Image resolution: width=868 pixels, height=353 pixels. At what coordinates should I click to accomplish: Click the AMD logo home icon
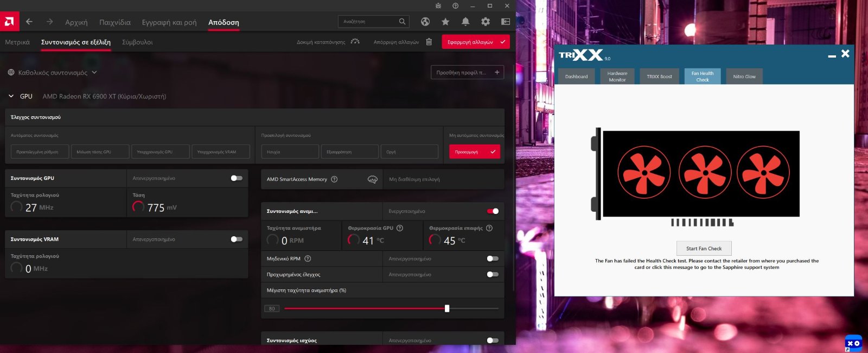tap(10, 22)
